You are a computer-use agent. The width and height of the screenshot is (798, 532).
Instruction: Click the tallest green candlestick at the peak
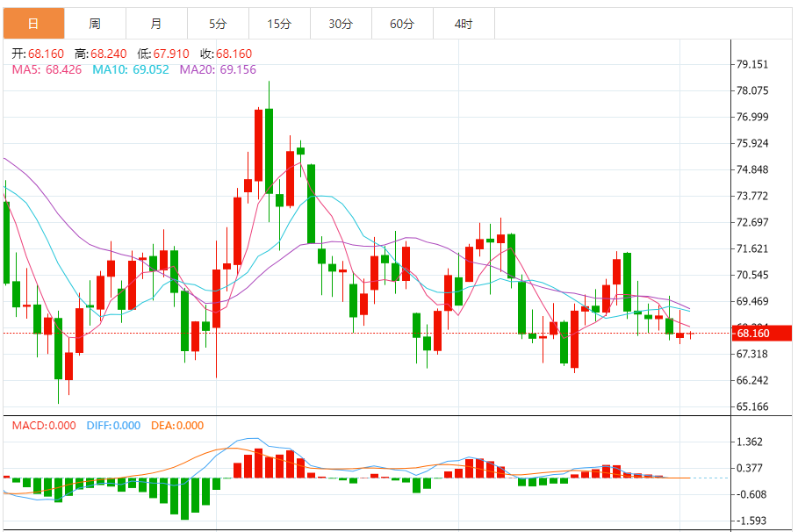[x=269, y=151]
